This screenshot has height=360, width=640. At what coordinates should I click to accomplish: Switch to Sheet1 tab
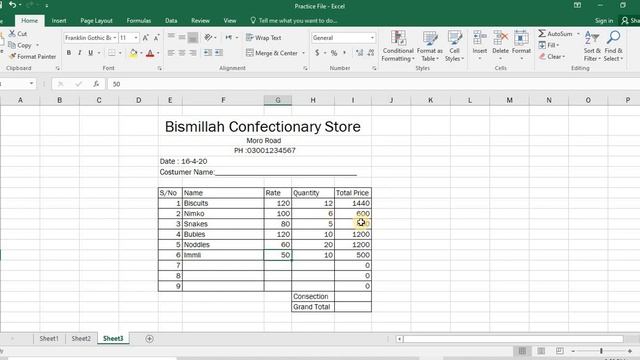click(x=49, y=338)
